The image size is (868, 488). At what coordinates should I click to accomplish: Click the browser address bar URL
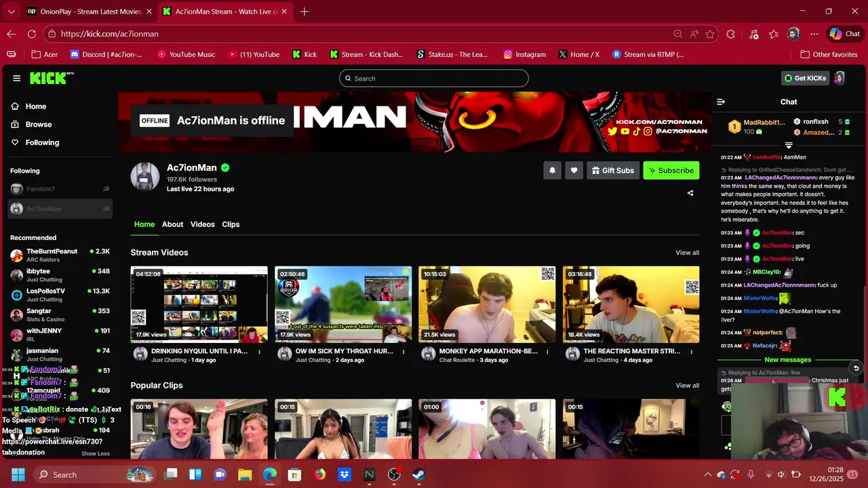click(x=109, y=34)
